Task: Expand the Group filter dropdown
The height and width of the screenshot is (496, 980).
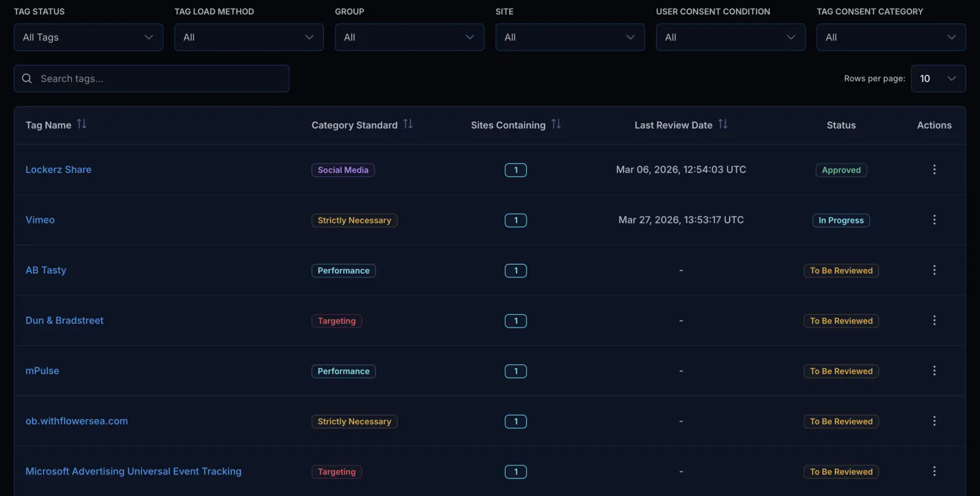Action: tap(409, 37)
